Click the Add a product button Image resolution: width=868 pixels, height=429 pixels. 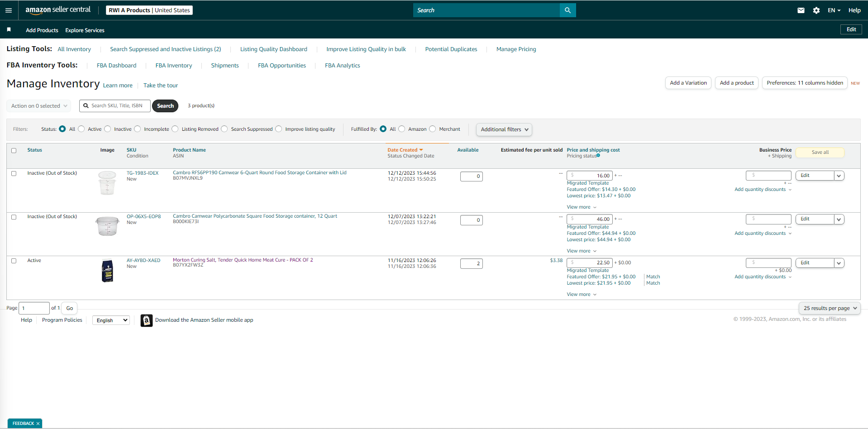tap(737, 83)
